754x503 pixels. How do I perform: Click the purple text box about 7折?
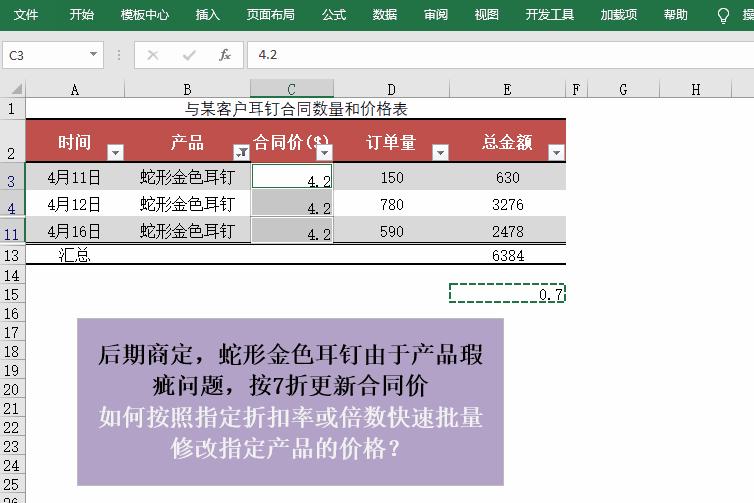(x=290, y=402)
